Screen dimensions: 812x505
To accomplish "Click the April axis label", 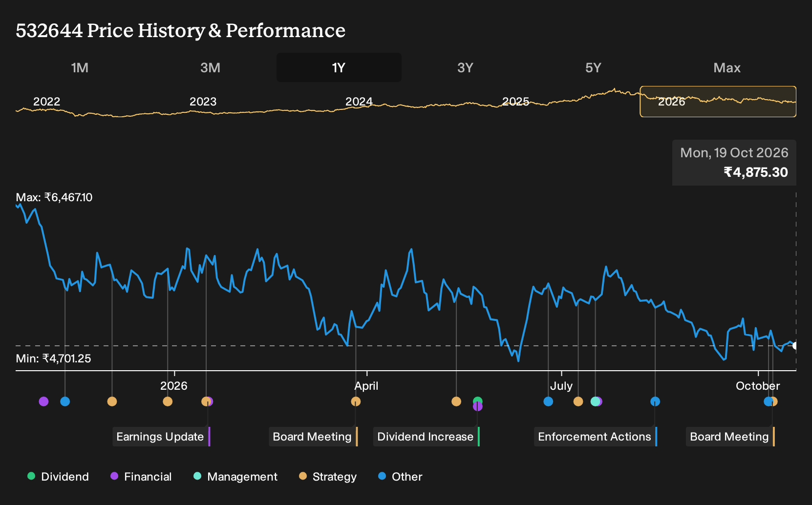I will (x=366, y=386).
